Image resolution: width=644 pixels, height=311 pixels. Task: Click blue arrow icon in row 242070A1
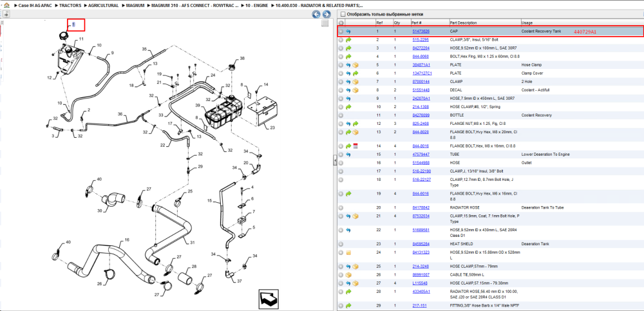[x=348, y=99]
